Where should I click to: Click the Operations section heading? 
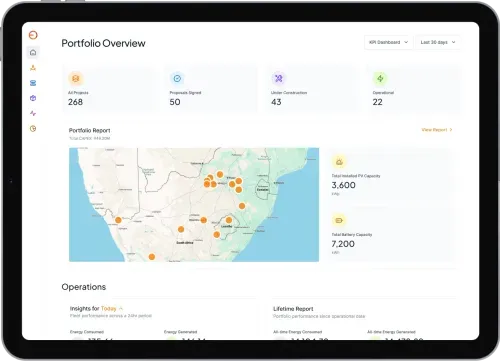point(84,287)
